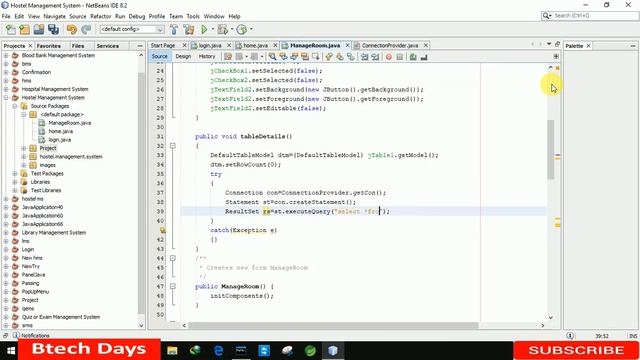Screen dimensions: 640x360
Task: Expand the Test Packages node
Action: 15,173
